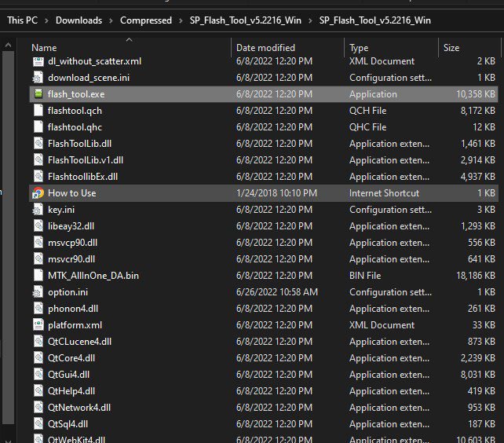Screen dimensions: 504x443
Task: Select the download_scene.ini file name
Action: coord(89,78)
